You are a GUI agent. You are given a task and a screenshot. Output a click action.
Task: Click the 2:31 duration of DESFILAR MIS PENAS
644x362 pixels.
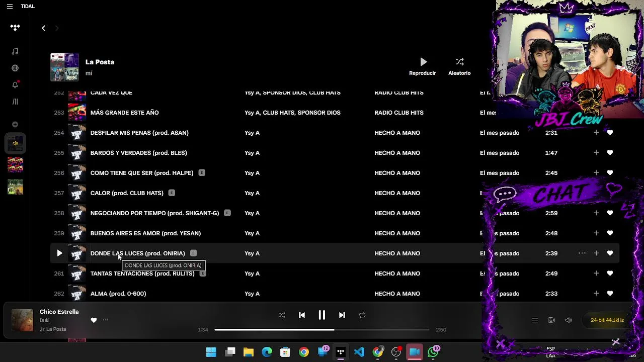551,133
